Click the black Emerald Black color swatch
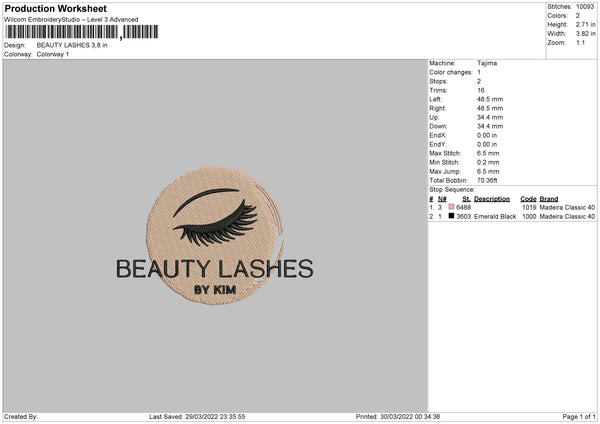Image resolution: width=600 pixels, height=424 pixels. pyautogui.click(x=451, y=216)
